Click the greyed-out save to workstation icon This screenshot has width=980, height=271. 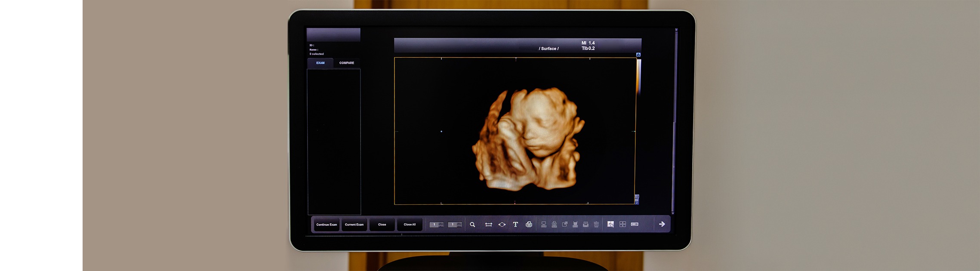click(x=544, y=225)
